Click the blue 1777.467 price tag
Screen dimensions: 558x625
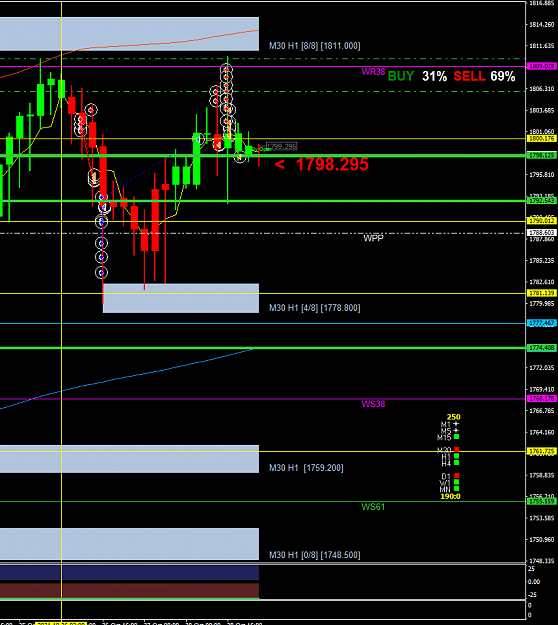click(x=541, y=323)
